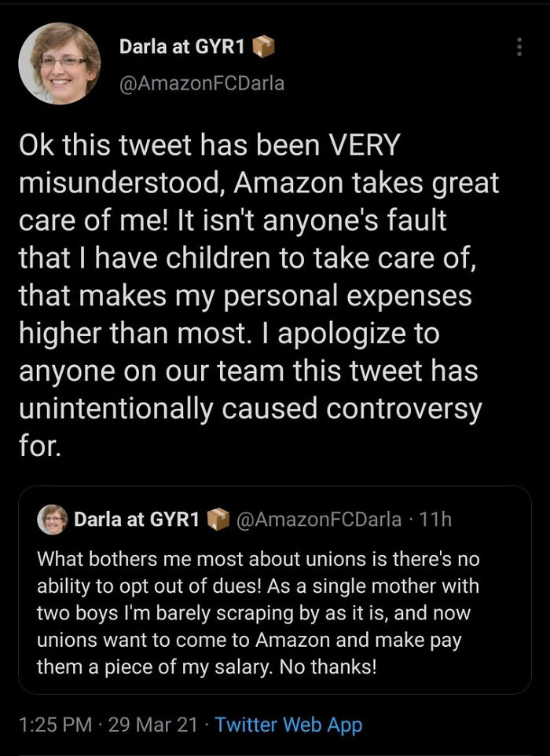Open the "Twitter Web App" source link

288,725
